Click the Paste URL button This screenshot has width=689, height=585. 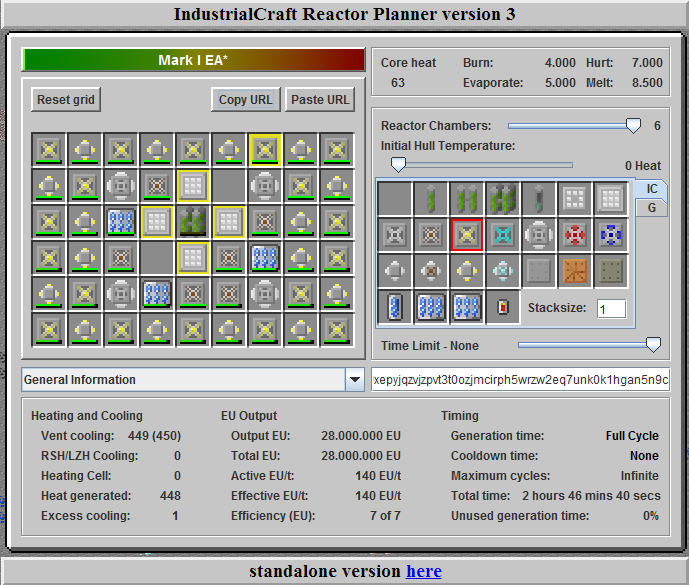[x=320, y=99]
